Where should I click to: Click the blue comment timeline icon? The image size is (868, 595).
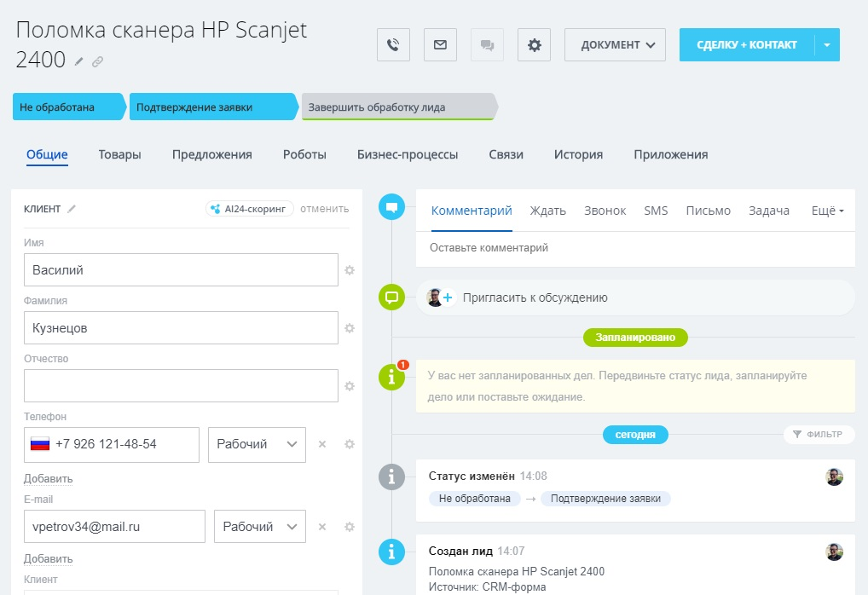391,207
